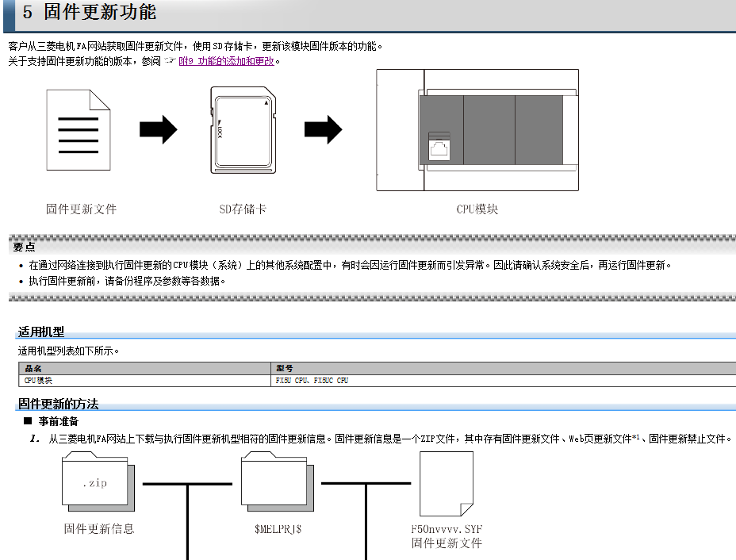
Task: Open the 附9 功能的添加和更改 link
Action: pyautogui.click(x=226, y=61)
